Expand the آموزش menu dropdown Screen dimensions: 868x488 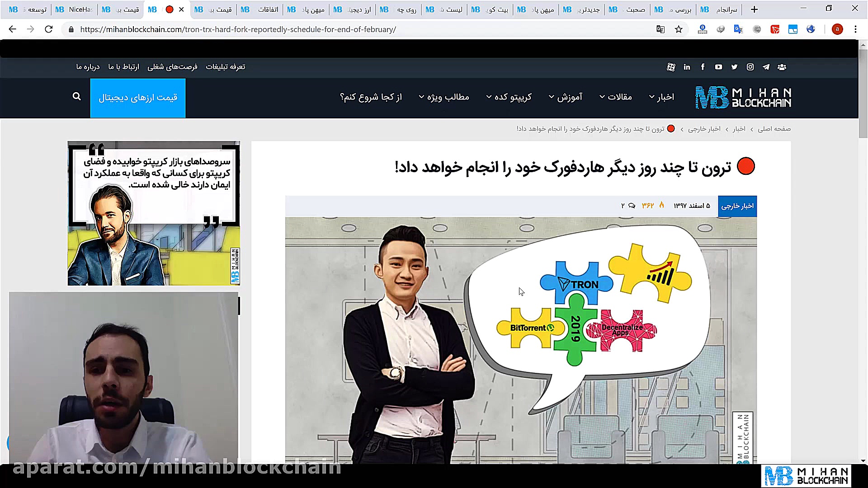(565, 97)
